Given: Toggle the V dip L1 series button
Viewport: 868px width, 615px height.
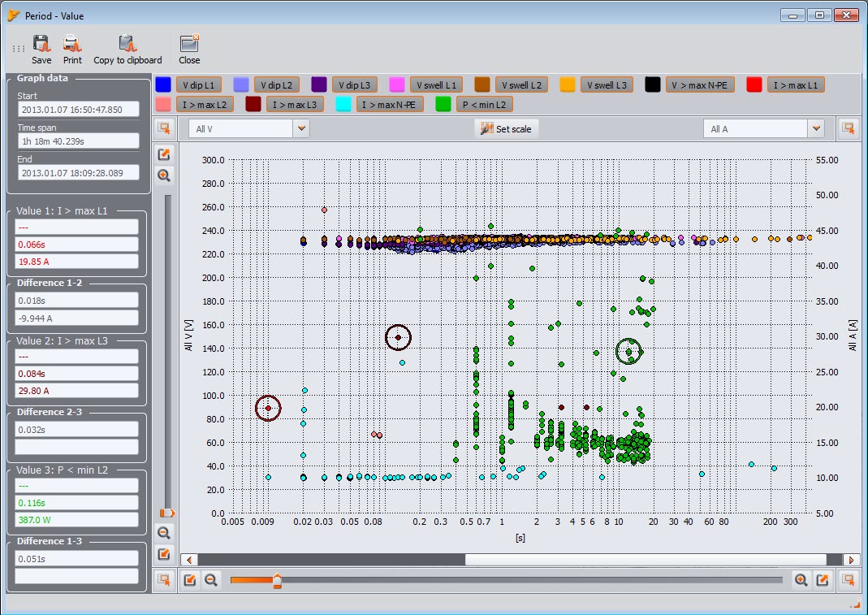Looking at the screenshot, I should coord(198,84).
